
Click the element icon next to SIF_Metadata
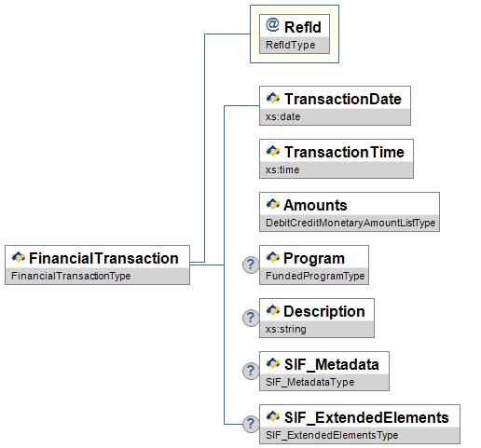[x=272, y=363]
